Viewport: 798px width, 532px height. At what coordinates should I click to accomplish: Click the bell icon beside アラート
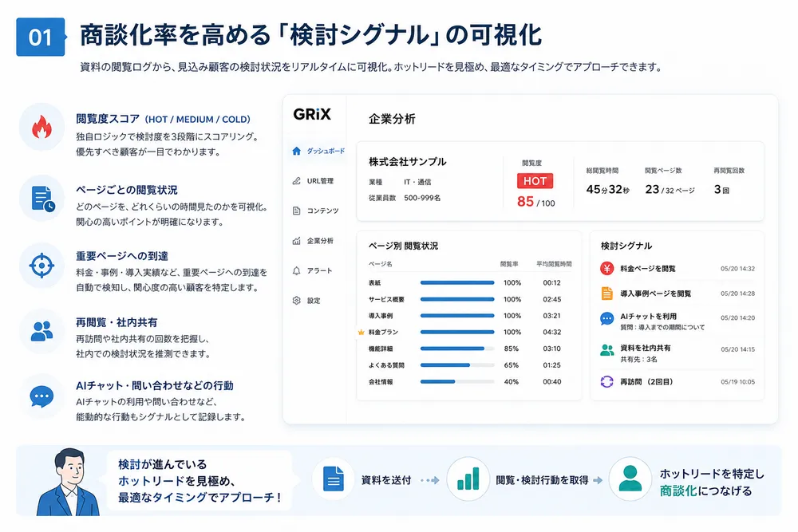(297, 270)
